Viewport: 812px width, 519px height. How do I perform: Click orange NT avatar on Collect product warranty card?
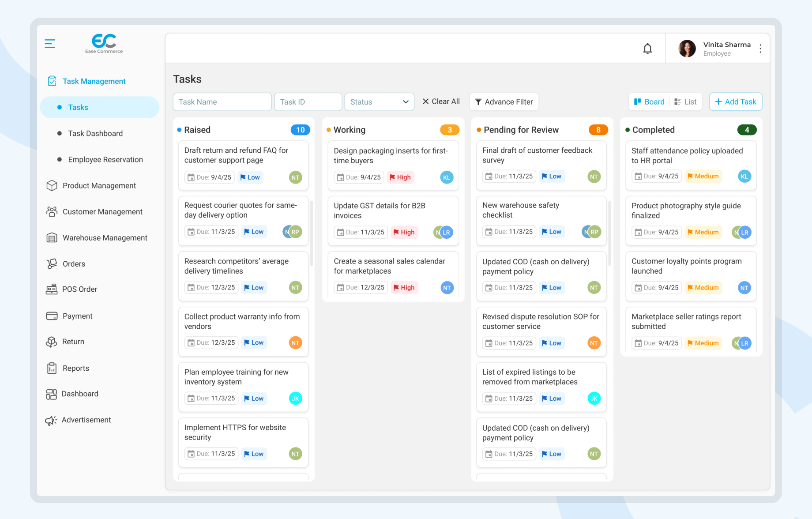296,343
